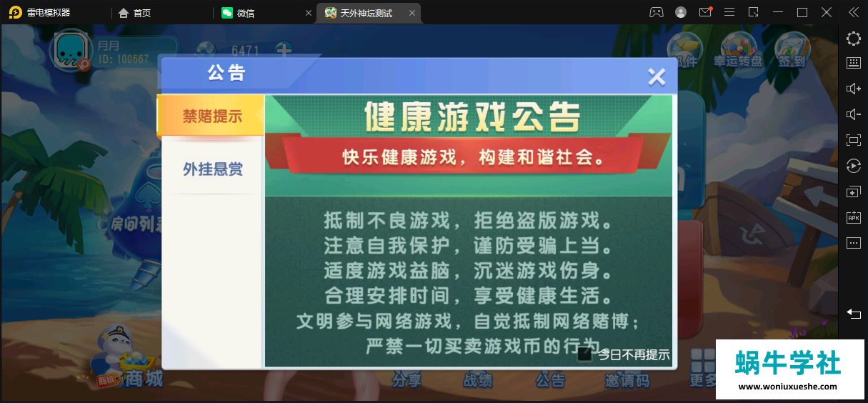This screenshot has width=868, height=403.
Task: Open the operation recorder (sync) icon
Action: (853, 166)
